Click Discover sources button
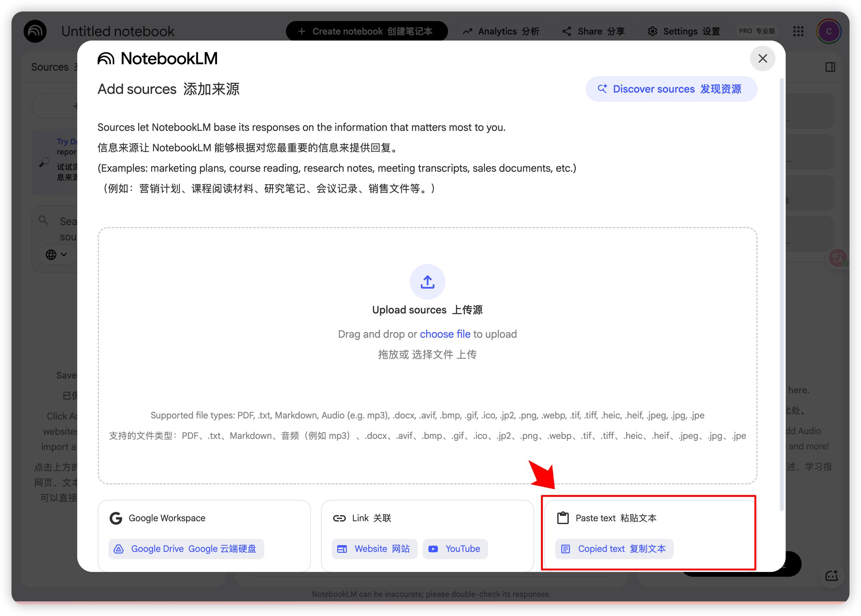Screen dimensions: 861x616 pyautogui.click(x=671, y=89)
